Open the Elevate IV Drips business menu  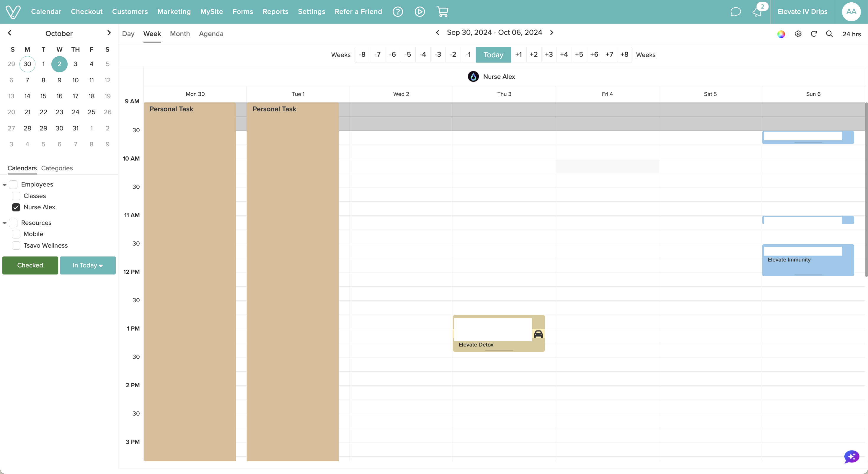pos(802,12)
